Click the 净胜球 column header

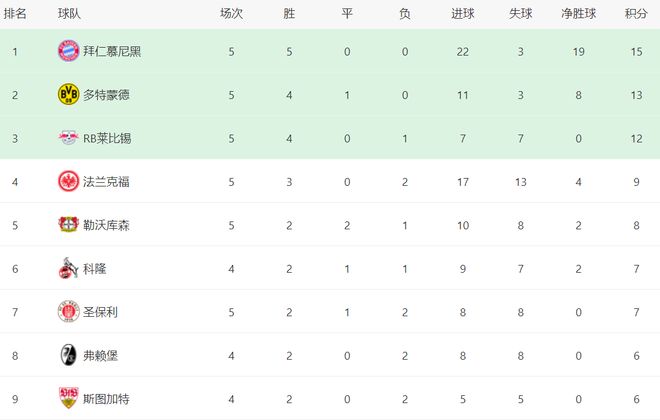pyautogui.click(x=576, y=13)
